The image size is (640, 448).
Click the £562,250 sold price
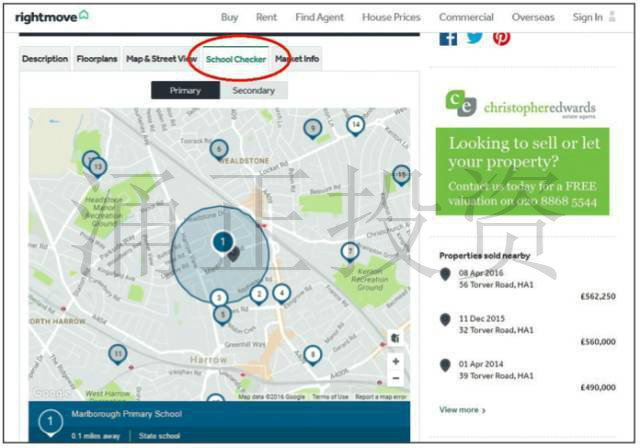click(598, 297)
